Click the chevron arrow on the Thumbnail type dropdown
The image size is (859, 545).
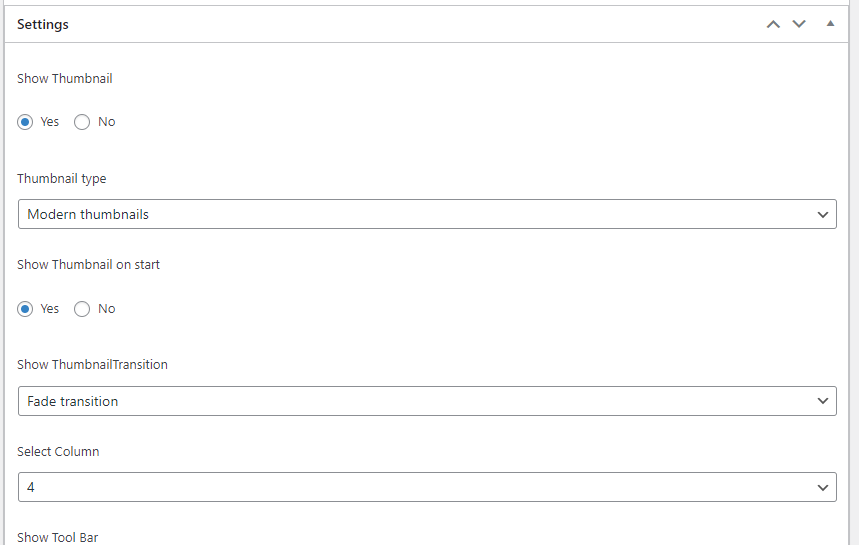tap(823, 214)
